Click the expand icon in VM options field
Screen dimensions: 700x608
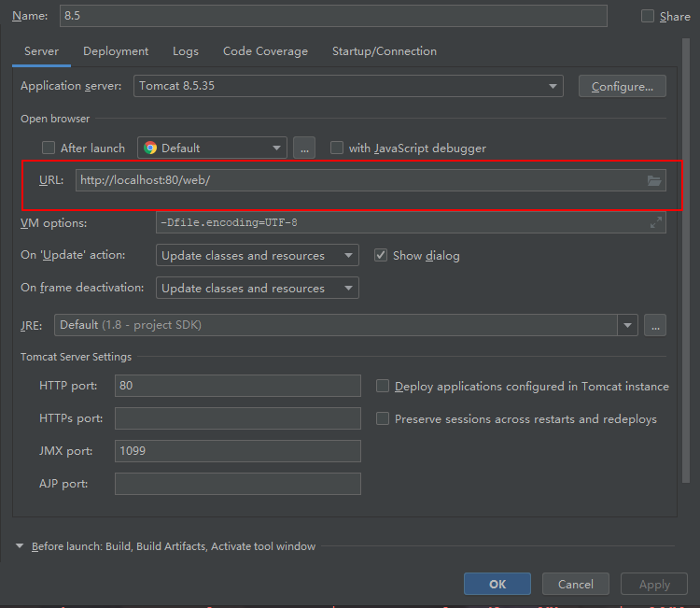tap(656, 223)
